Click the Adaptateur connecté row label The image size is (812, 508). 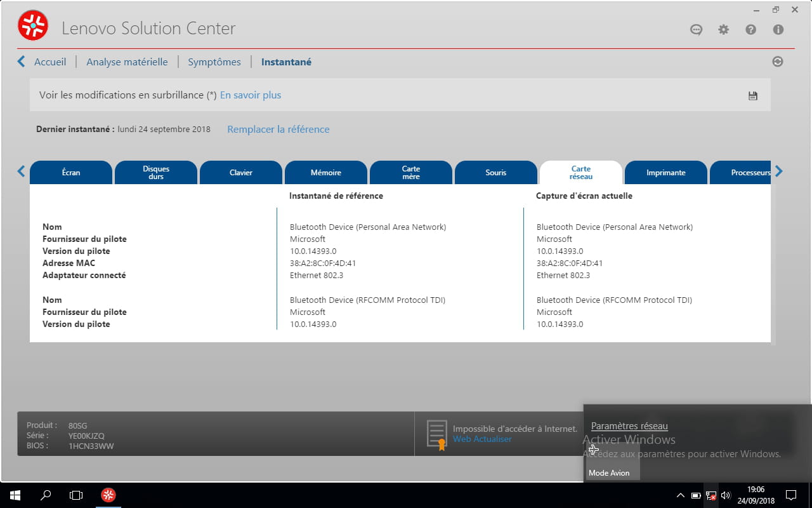click(84, 276)
